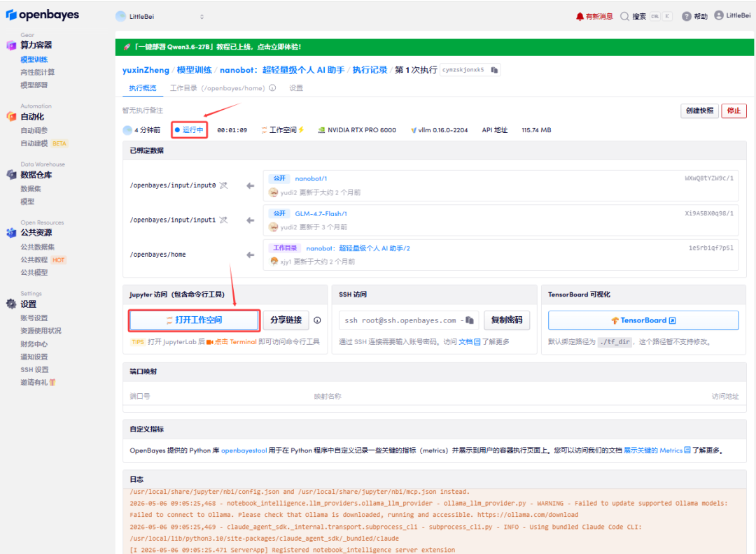Open the openbayestool library link

point(244,451)
